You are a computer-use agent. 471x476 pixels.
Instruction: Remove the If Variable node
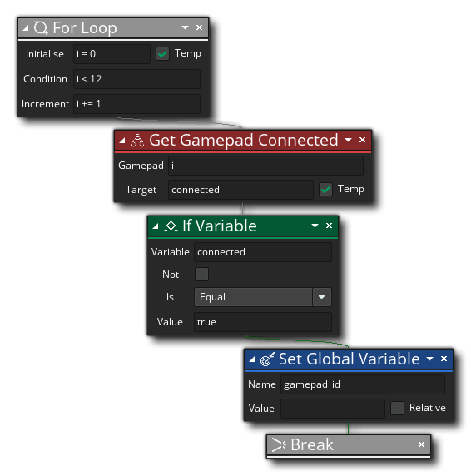pos(329,226)
